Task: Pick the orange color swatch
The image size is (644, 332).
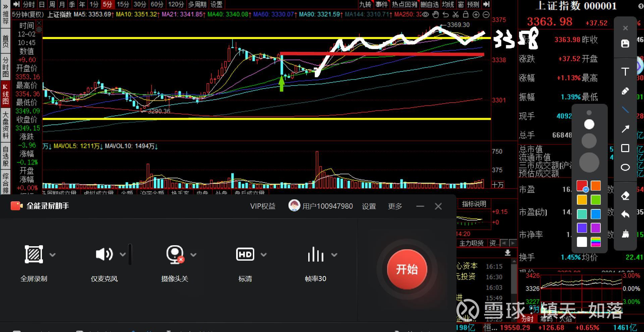Action: click(x=596, y=186)
